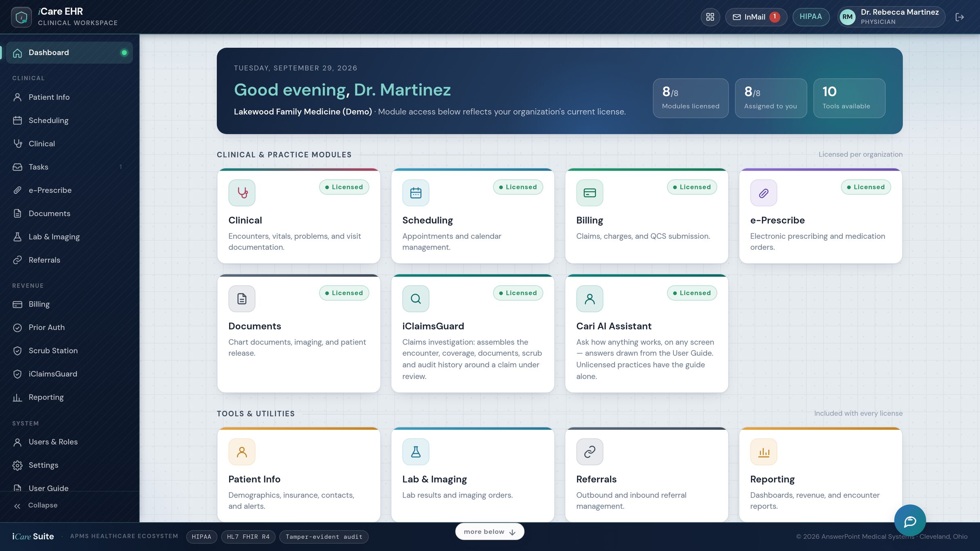Click the Users & Roles sidebar icon
Screen dimensions: 980x551
(x=17, y=442)
